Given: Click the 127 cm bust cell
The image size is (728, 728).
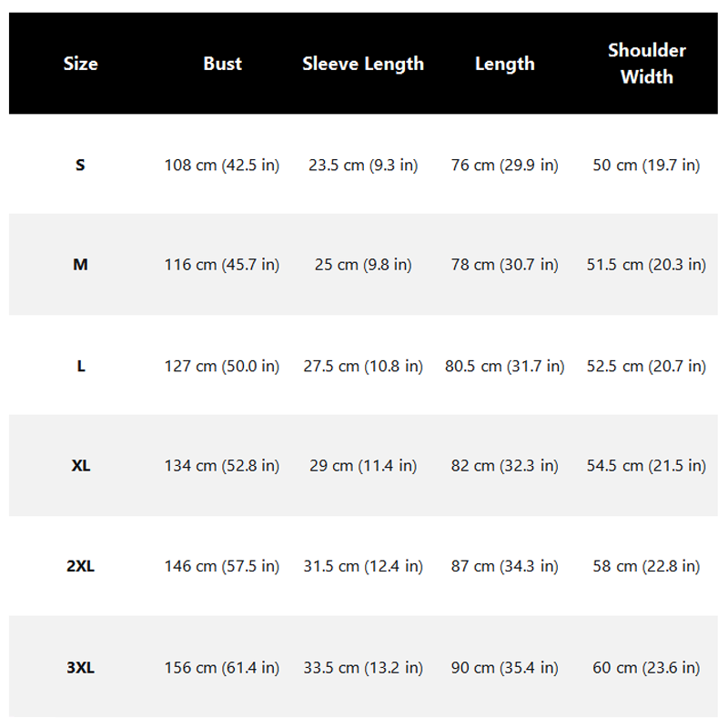Looking at the screenshot, I should click(x=222, y=366).
